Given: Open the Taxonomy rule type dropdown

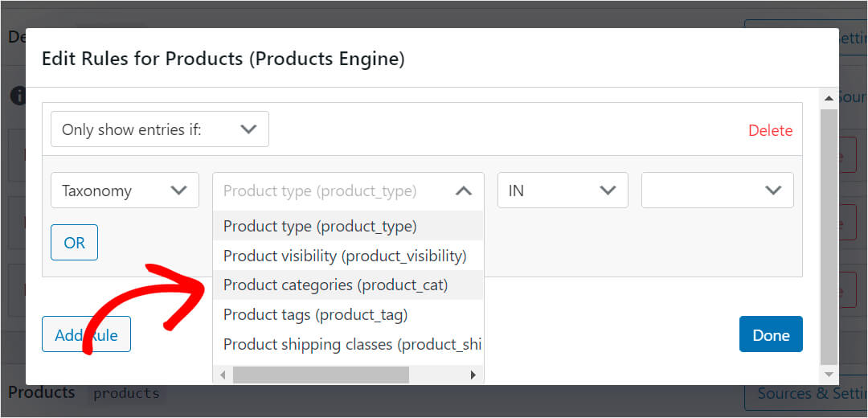Looking at the screenshot, I should 125,191.
